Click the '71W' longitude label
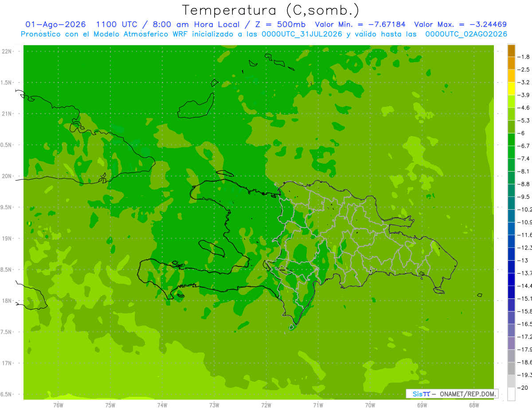This screenshot has width=532, height=411. 318,405
